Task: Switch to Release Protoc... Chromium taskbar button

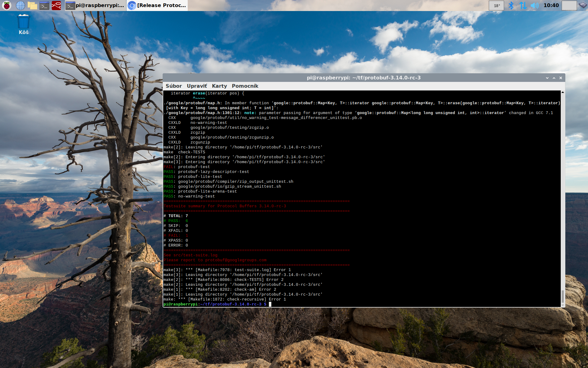Action: click(157, 5)
